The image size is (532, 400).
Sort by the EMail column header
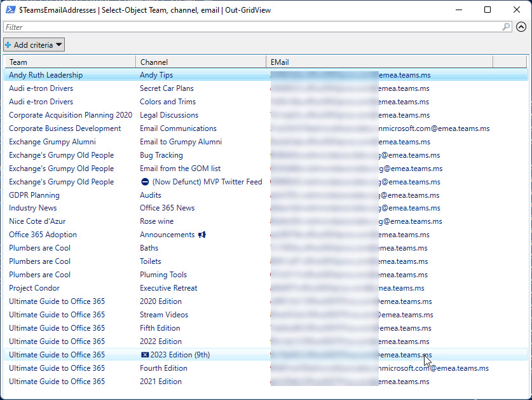[379, 62]
